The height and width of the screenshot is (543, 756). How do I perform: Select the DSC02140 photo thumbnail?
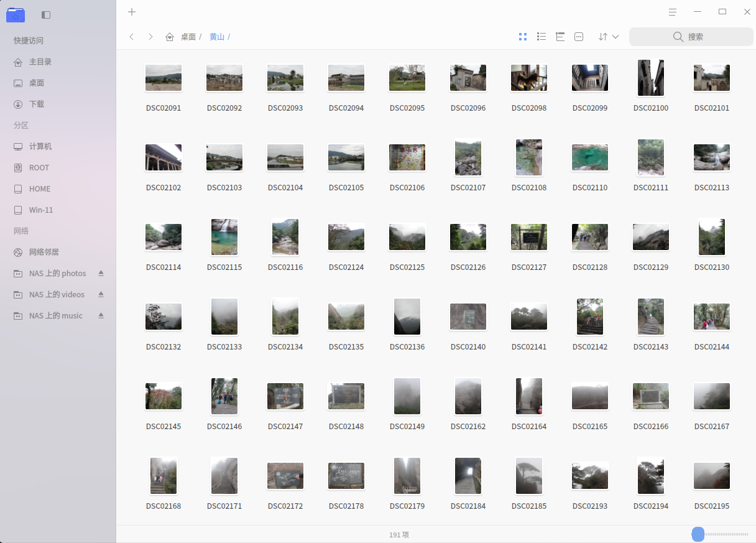click(x=468, y=317)
